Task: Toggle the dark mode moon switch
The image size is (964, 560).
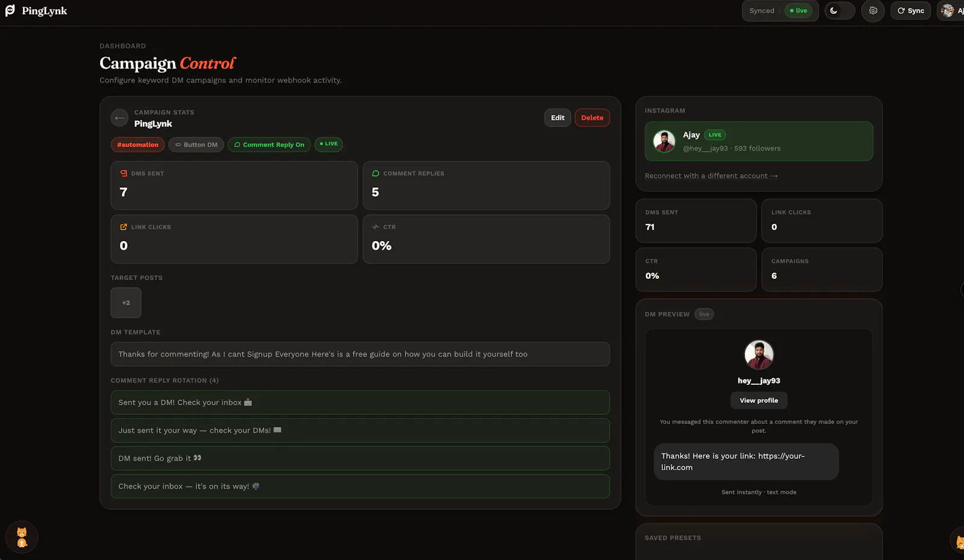Action: point(839,11)
